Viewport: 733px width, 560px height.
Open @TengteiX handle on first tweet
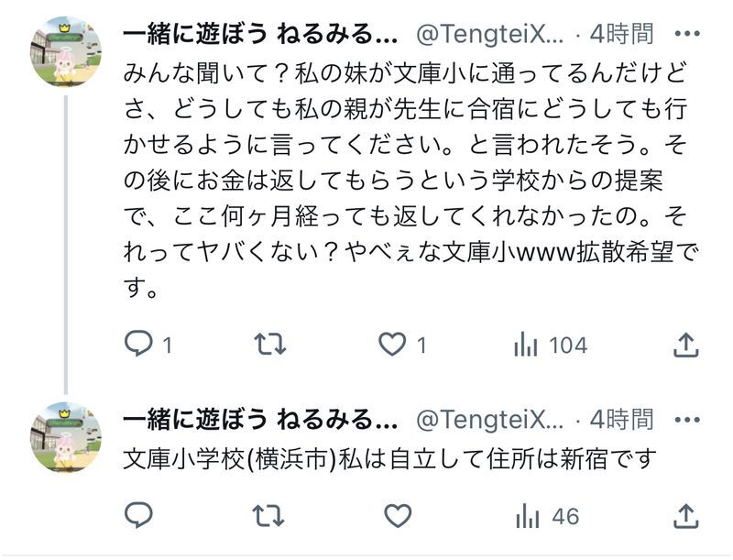[x=490, y=34]
